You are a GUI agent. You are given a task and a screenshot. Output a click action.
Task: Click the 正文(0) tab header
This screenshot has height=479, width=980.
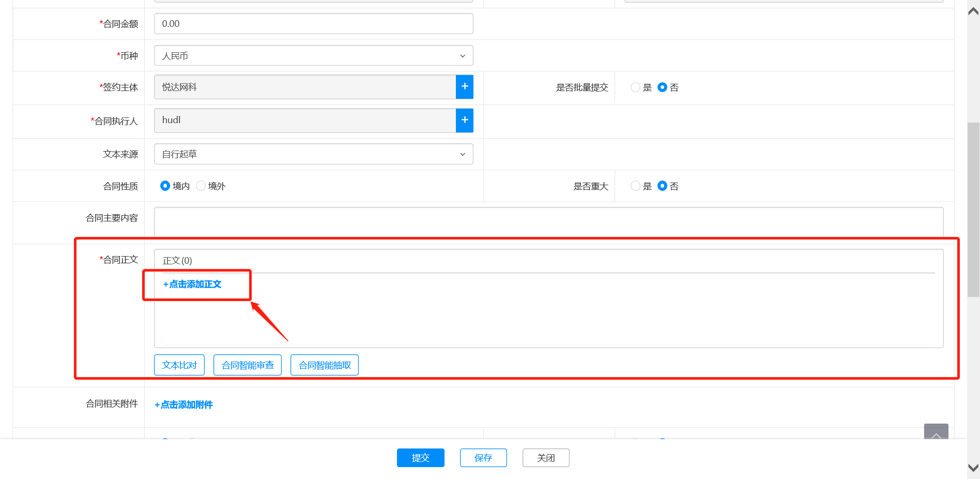click(x=177, y=261)
